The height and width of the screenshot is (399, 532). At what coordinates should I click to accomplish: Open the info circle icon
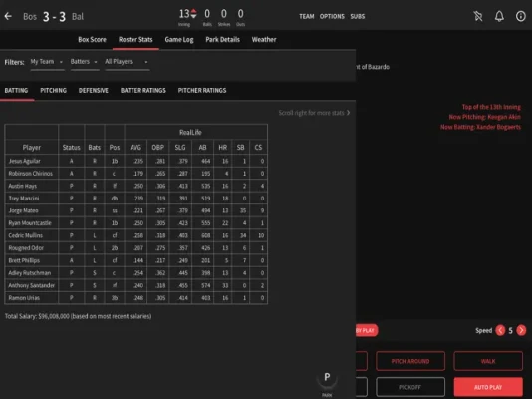point(520,16)
